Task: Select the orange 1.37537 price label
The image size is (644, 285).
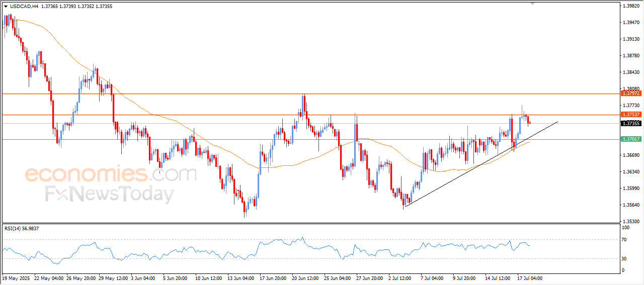Action: click(630, 115)
